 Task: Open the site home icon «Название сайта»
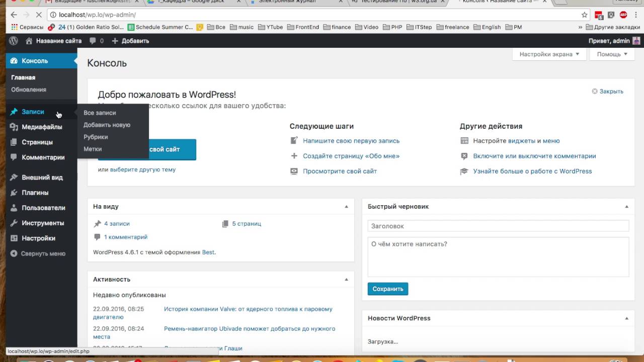[x=53, y=41]
